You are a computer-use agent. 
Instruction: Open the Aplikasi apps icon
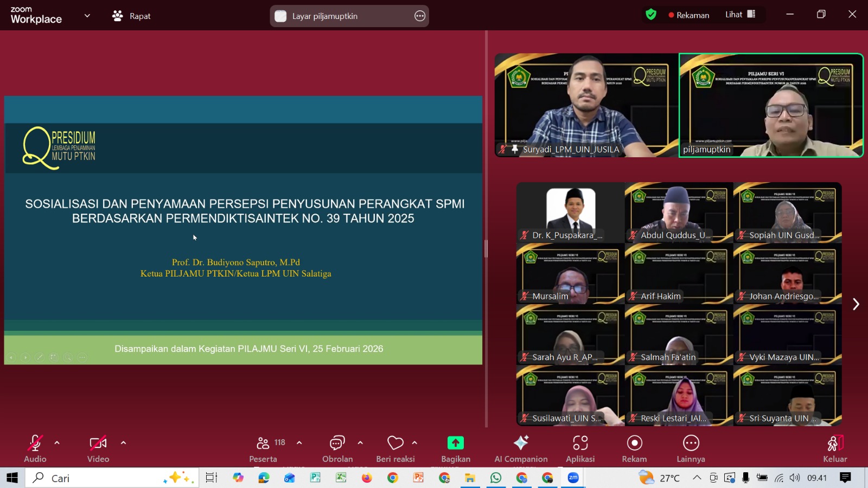(580, 443)
